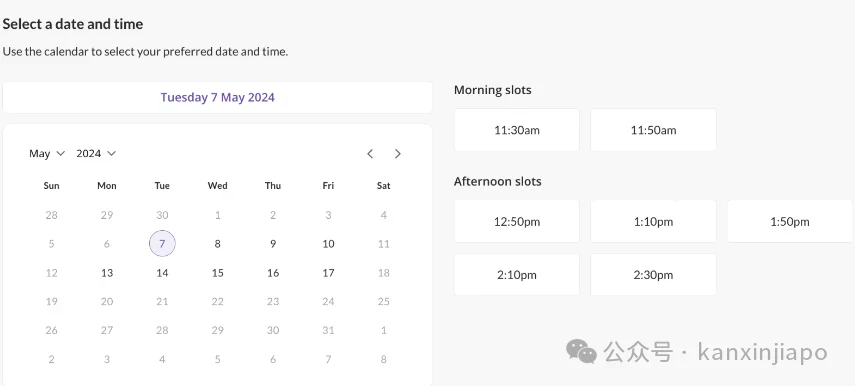Select Friday 17 May in calendar
The height and width of the screenshot is (386, 855).
[x=328, y=273]
